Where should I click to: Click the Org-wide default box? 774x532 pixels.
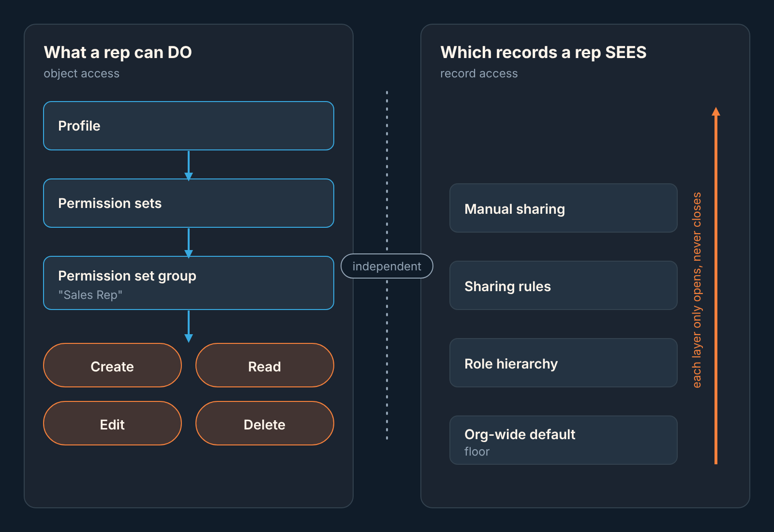(564, 440)
